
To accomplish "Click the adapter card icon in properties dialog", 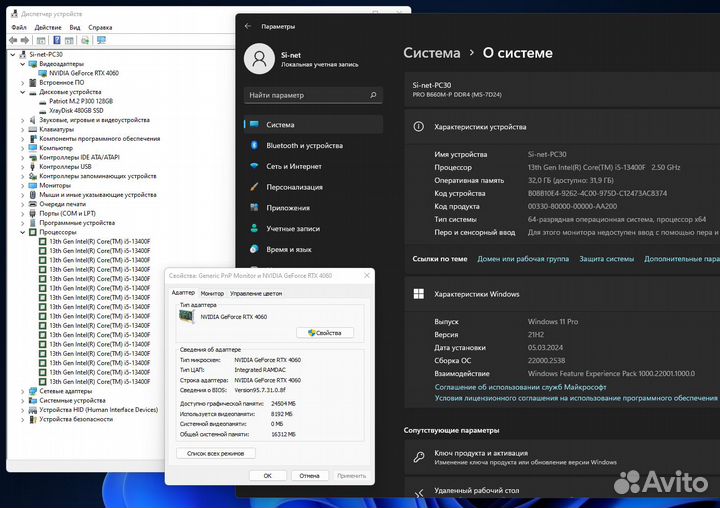I will coord(186,316).
